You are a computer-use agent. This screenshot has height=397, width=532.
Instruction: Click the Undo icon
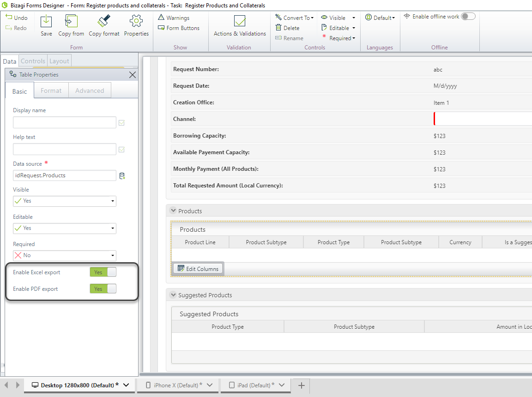coord(9,17)
